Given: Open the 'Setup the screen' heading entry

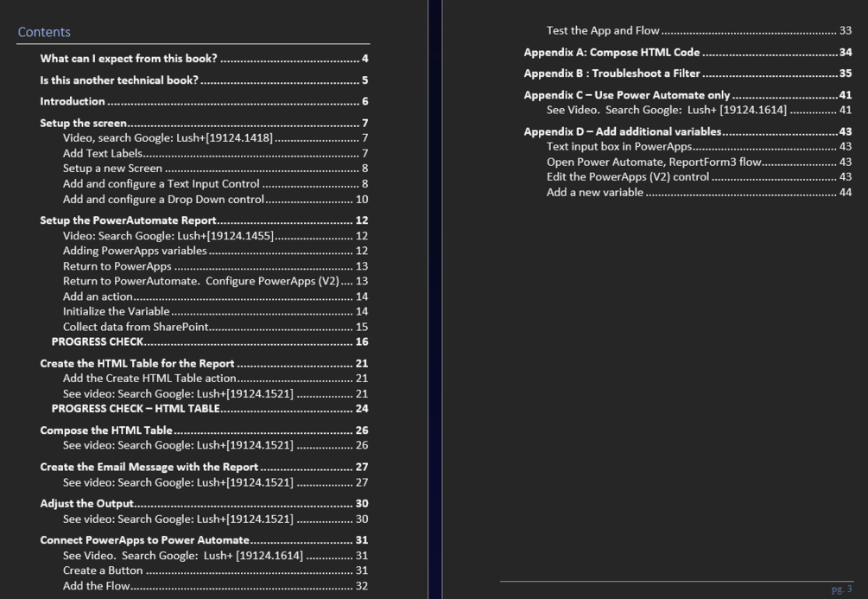Looking at the screenshot, I should (204, 123).
